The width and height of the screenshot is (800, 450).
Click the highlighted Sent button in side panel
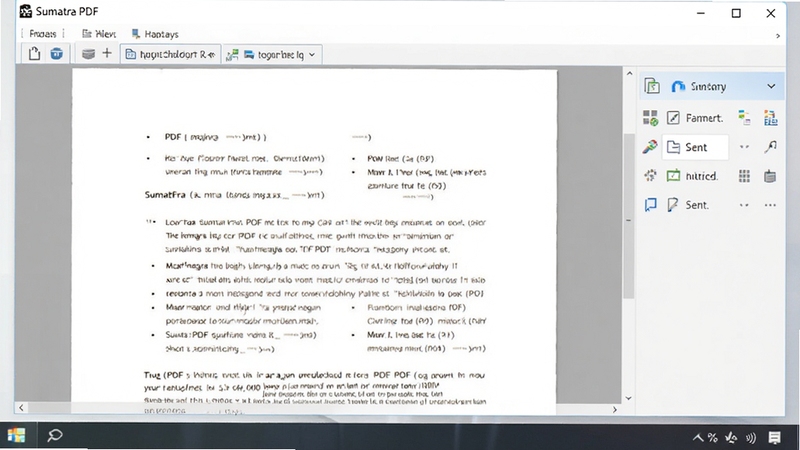click(695, 147)
